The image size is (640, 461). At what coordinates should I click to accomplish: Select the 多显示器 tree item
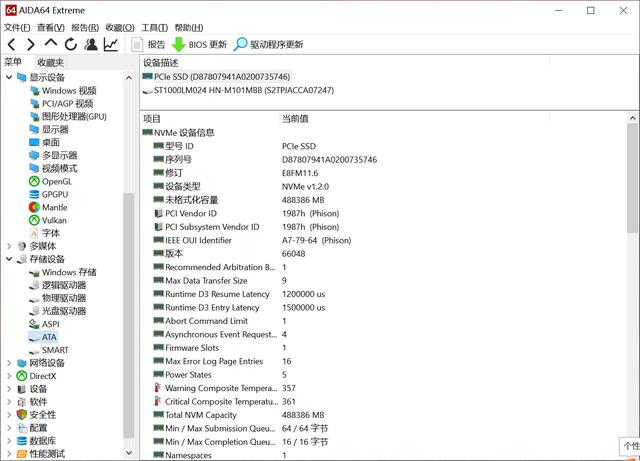pos(53,155)
